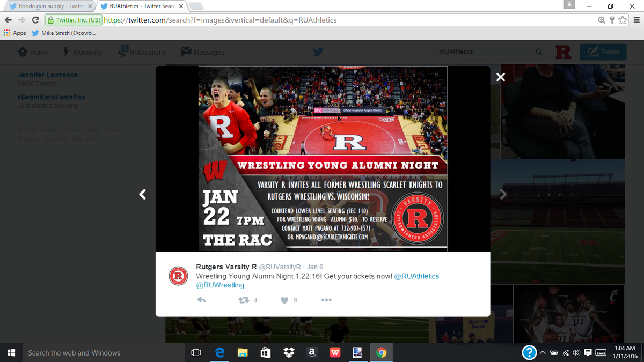The image size is (644, 362).
Task: Focus the Twitter search box with RUAthletics
Action: click(483, 52)
